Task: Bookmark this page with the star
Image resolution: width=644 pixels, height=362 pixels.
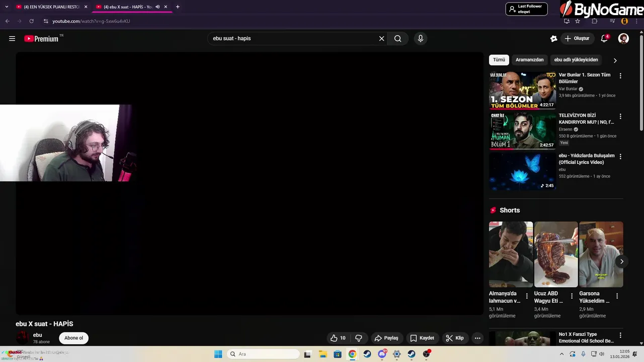Action: 578,21
